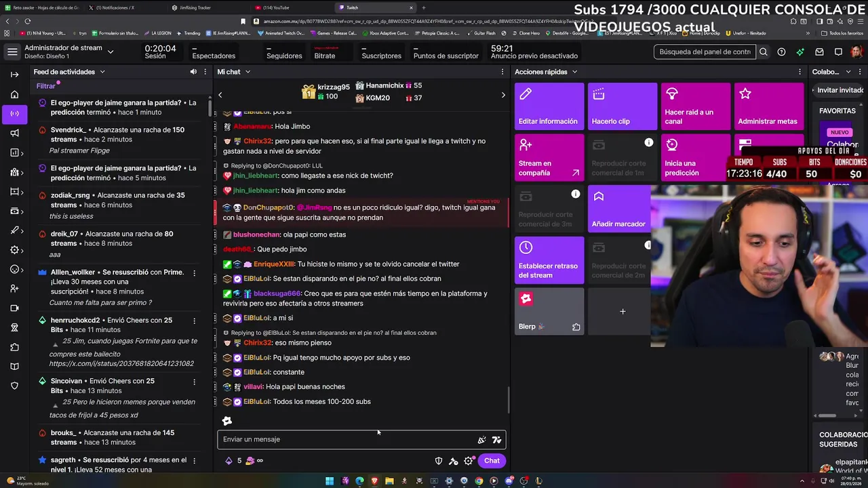
Task: Click the Blerp extension tile
Action: tap(549, 311)
